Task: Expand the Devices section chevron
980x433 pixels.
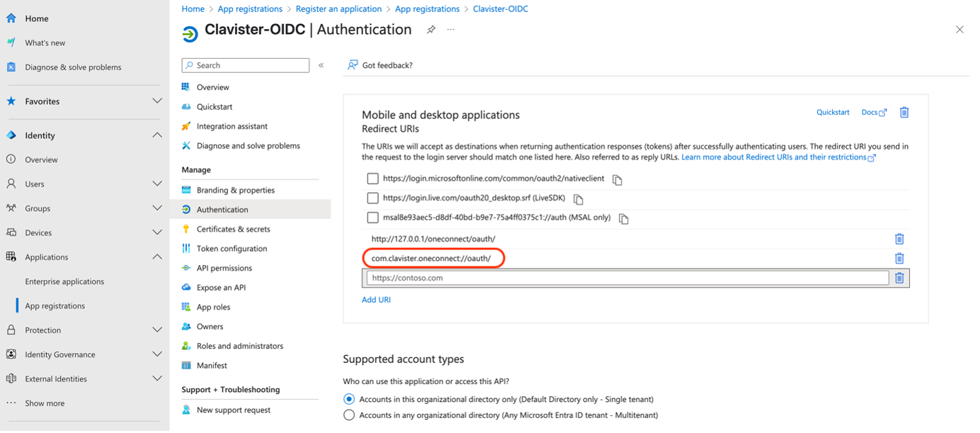Action: (x=157, y=232)
